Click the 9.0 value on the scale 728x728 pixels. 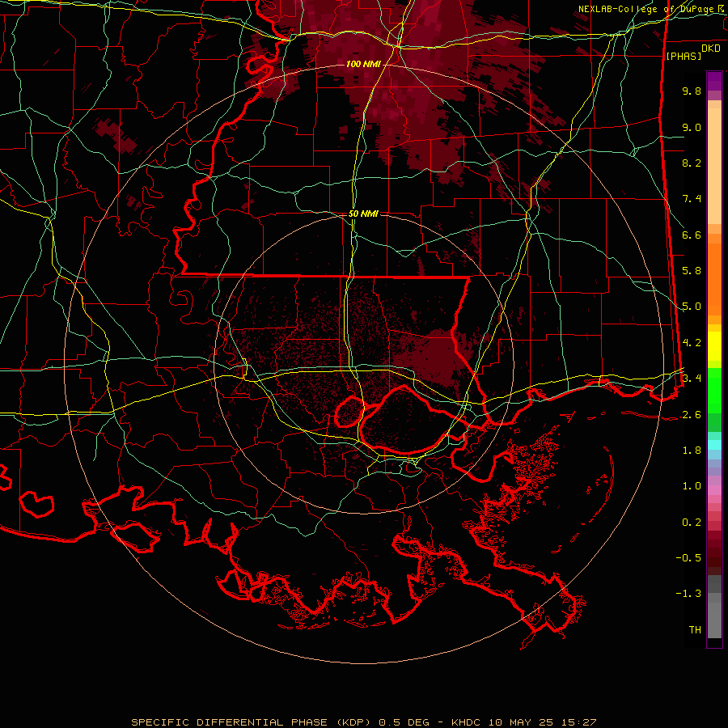[x=692, y=127]
